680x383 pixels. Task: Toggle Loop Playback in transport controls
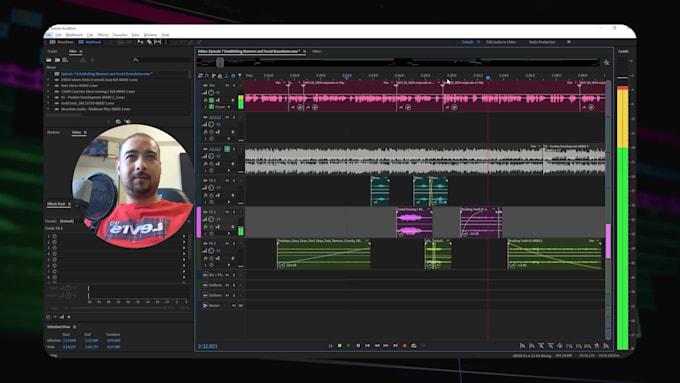[x=414, y=346]
